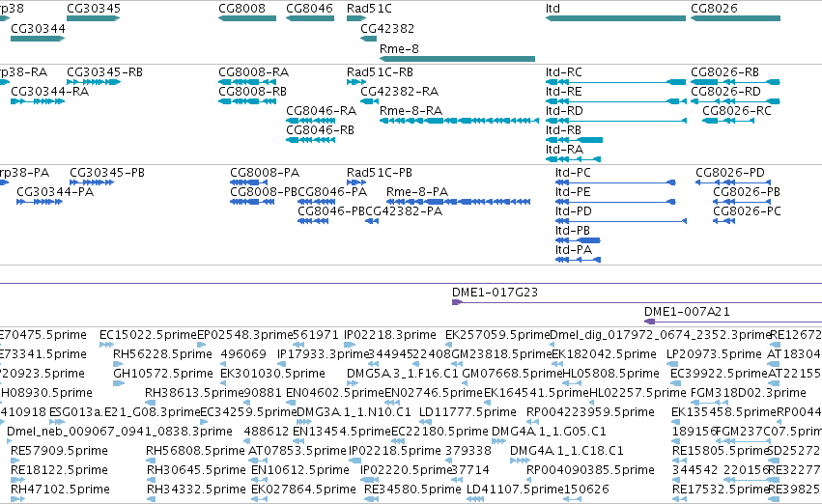Click the ltd-PB protein feature
822x504 pixels.
click(x=578, y=241)
